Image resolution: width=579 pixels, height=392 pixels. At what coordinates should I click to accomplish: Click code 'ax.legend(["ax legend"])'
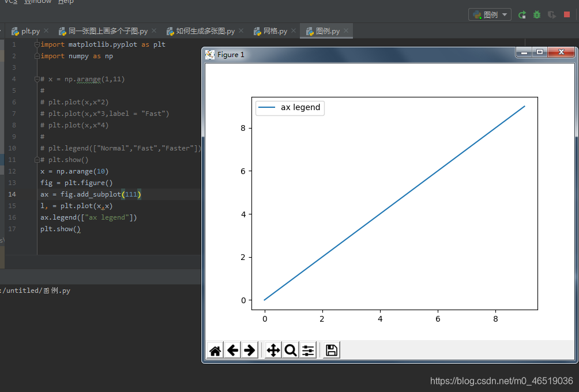89,217
